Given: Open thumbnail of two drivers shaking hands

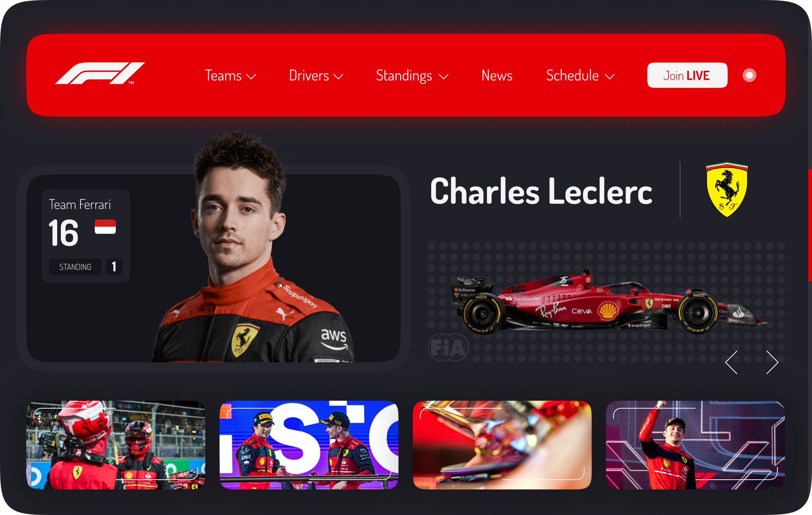Looking at the screenshot, I should click(309, 445).
